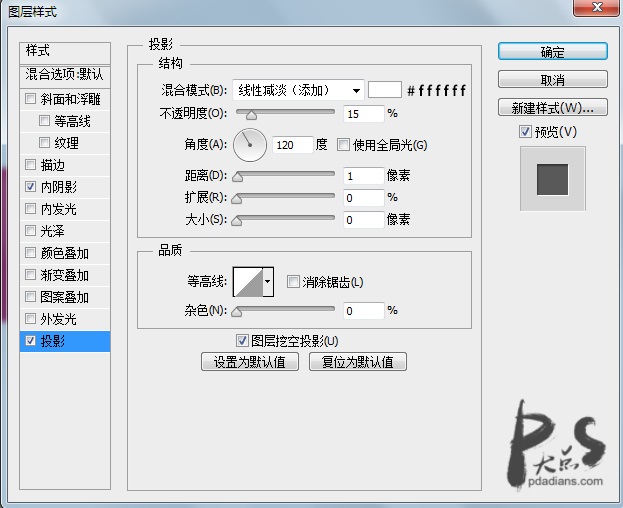Turn on the 光泽 checkbox
The image size is (623, 508).
coord(30,230)
